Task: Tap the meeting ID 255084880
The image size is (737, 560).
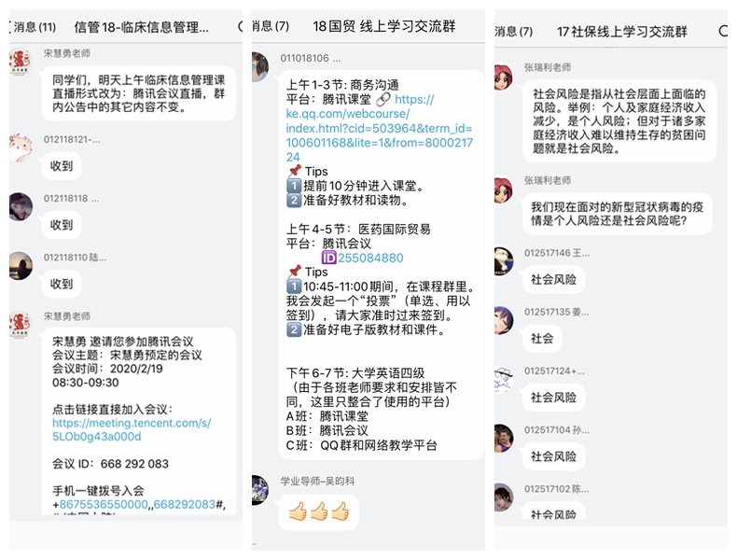Action: click(370, 258)
